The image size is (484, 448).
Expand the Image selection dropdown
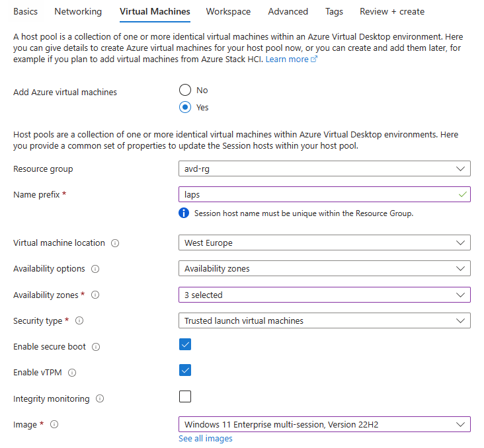325,425
